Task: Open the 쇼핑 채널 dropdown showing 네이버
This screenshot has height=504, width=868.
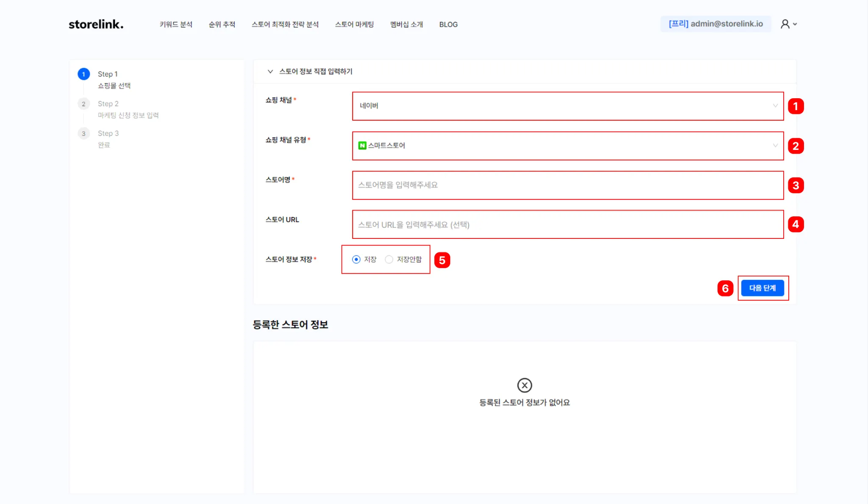Action: [568, 106]
